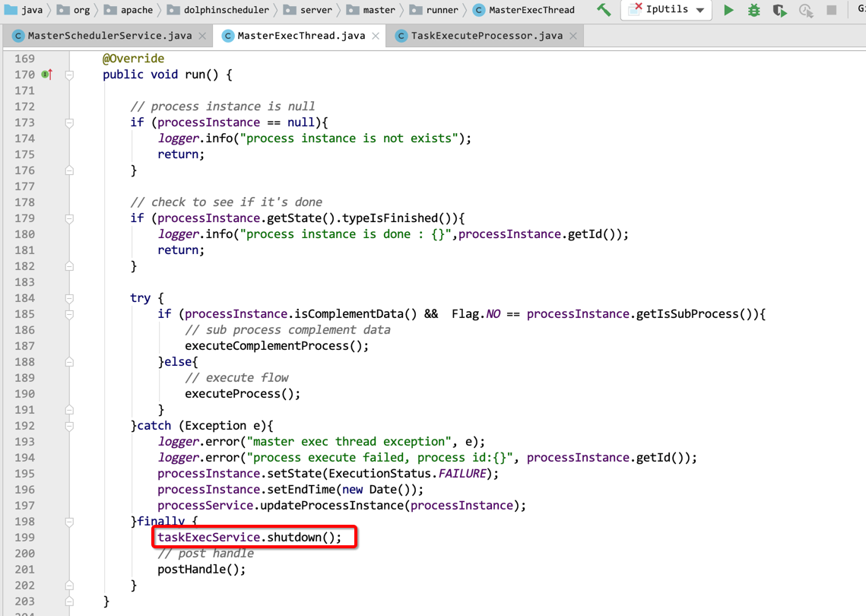Image resolution: width=866 pixels, height=616 pixels.
Task: Run the IpUtils configuration with green play button
Action: (x=728, y=9)
